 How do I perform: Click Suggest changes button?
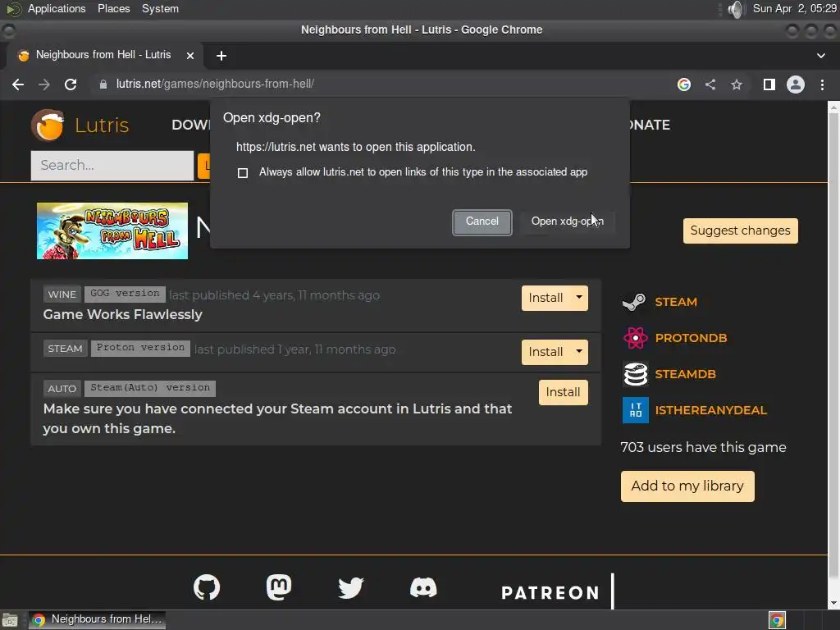(741, 231)
